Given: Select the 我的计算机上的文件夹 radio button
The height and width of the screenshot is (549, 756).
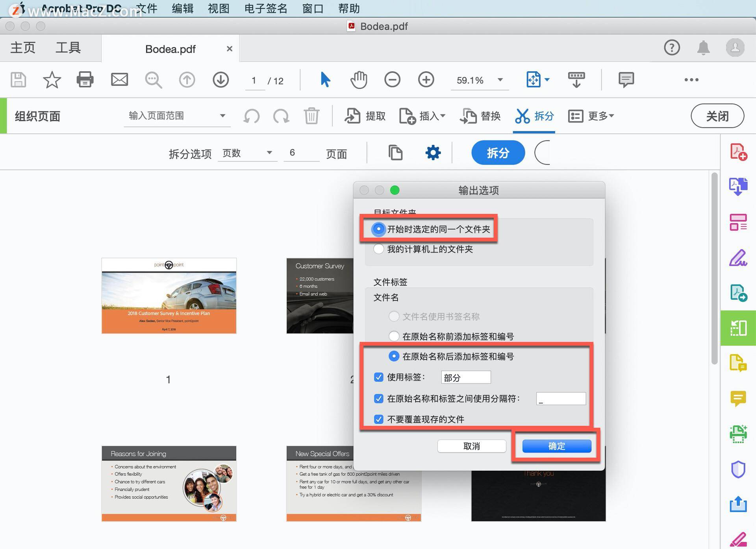Looking at the screenshot, I should coord(378,249).
